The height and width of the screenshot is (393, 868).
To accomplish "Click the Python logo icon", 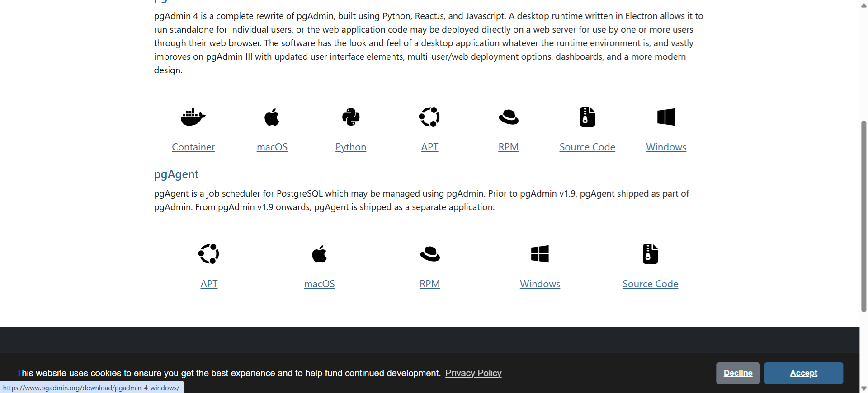I will (351, 117).
